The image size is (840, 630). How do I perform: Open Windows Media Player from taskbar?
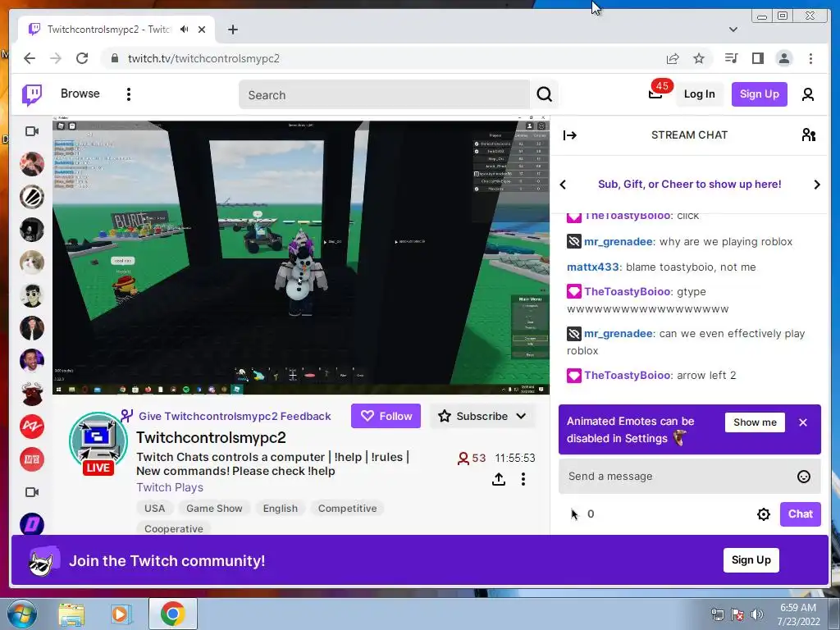(121, 614)
